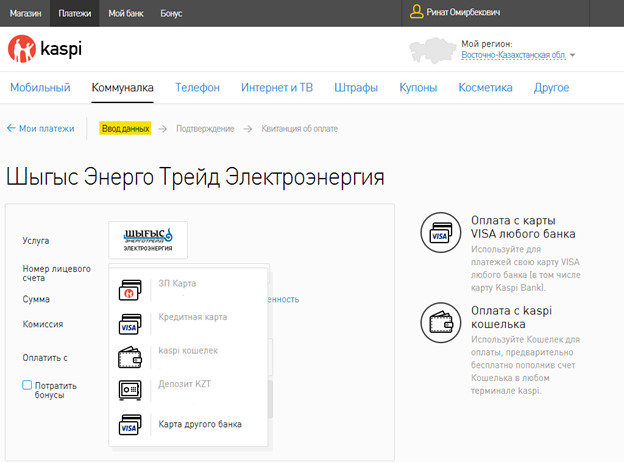
Task: Click the round kaspi wallet icon on right
Action: [x=441, y=322]
